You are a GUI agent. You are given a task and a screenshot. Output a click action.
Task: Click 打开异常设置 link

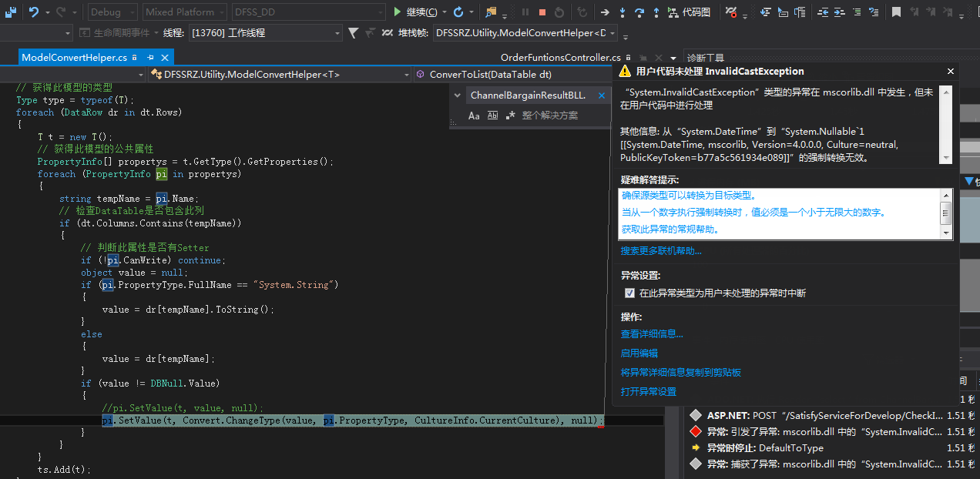[x=649, y=392]
